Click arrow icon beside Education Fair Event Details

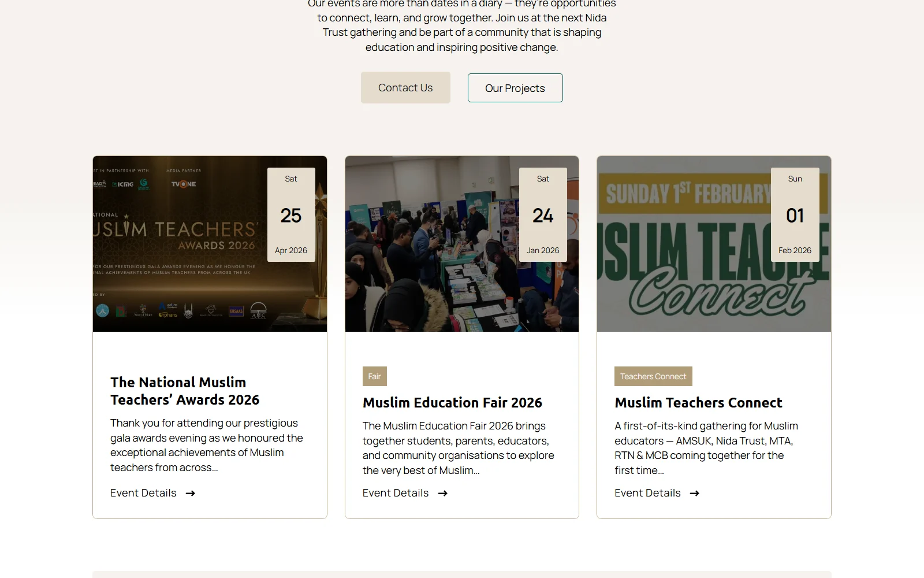(443, 493)
